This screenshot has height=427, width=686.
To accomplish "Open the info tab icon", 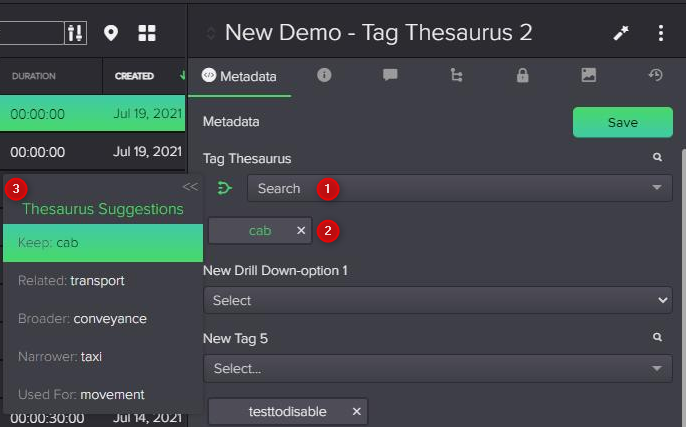I will pyautogui.click(x=324, y=76).
